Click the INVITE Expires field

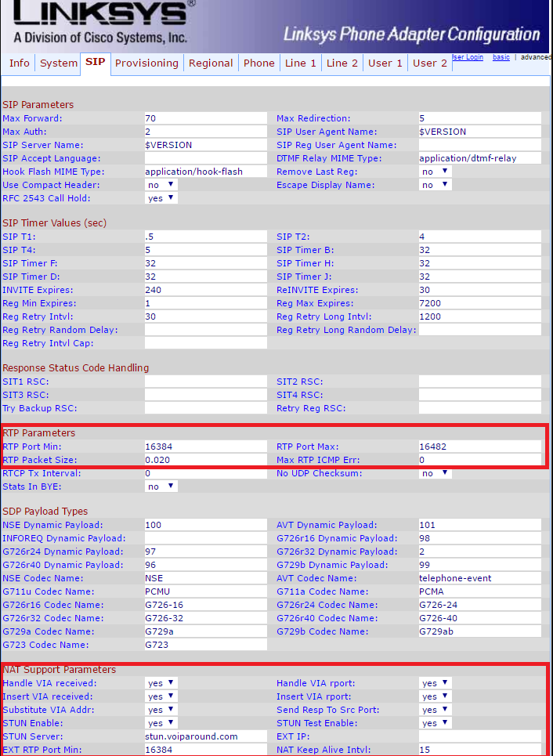(206, 290)
